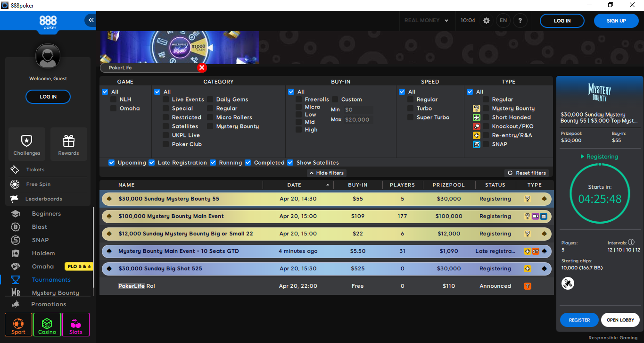Click the Short Handed type icon in filters
This screenshot has height=343, width=644.
click(477, 117)
